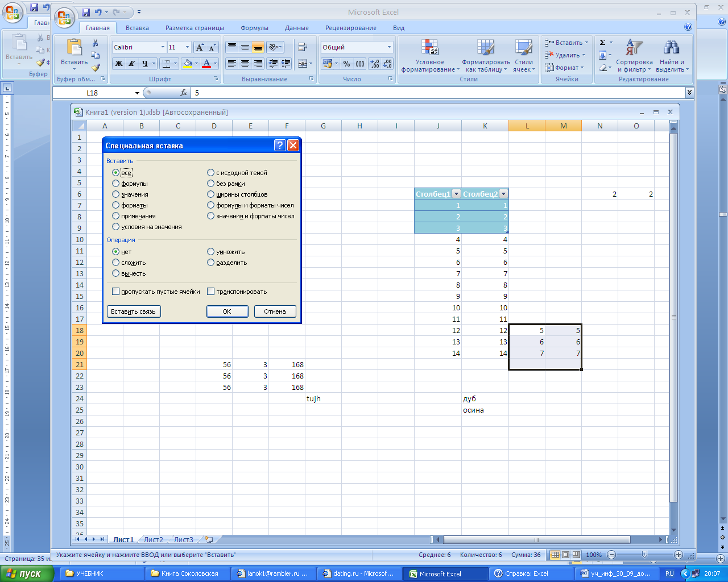This screenshot has height=582, width=728.
Task: Click the Borders icon
Action: point(166,64)
